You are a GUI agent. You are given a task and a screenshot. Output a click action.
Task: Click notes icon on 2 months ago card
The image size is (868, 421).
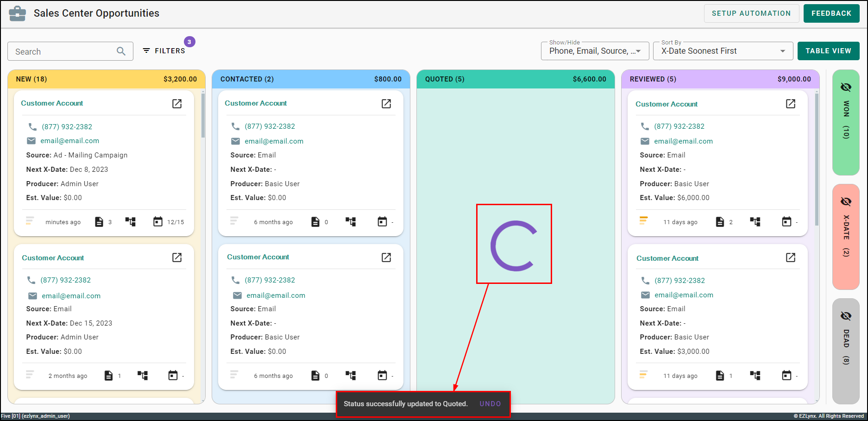[x=108, y=376]
